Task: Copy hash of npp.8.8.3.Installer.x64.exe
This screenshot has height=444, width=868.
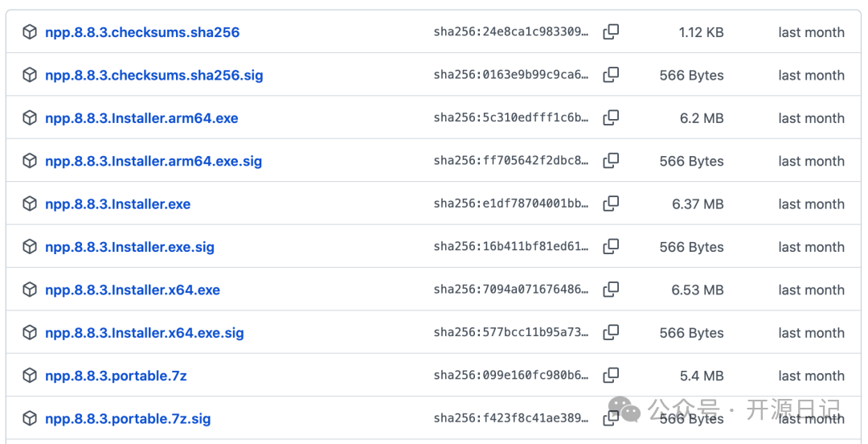Action: click(611, 290)
